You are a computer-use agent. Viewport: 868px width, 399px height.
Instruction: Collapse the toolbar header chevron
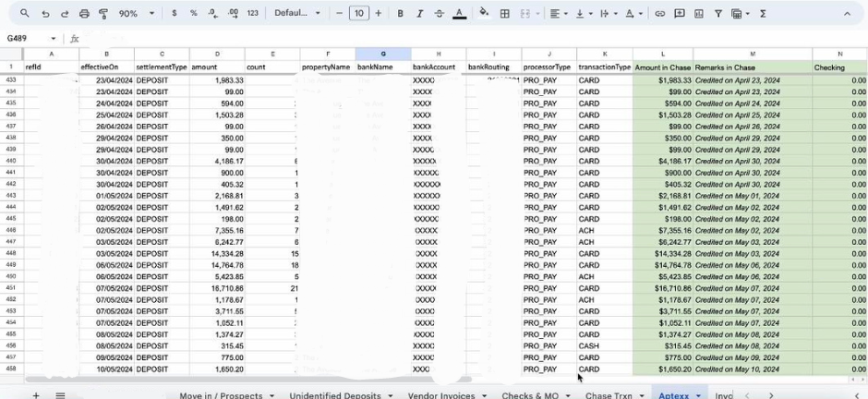[847, 13]
